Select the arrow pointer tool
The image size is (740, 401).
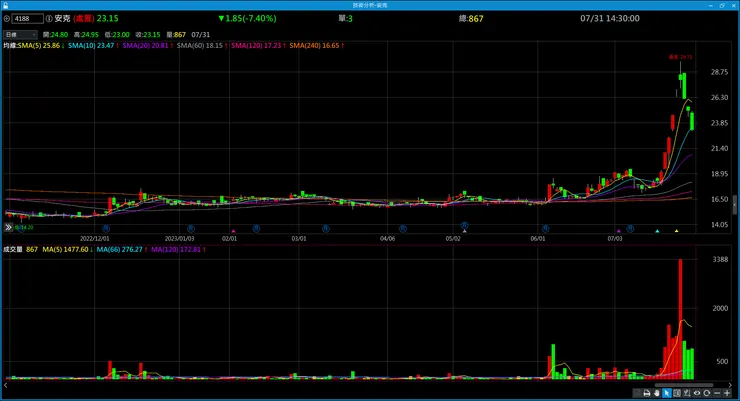(666, 393)
